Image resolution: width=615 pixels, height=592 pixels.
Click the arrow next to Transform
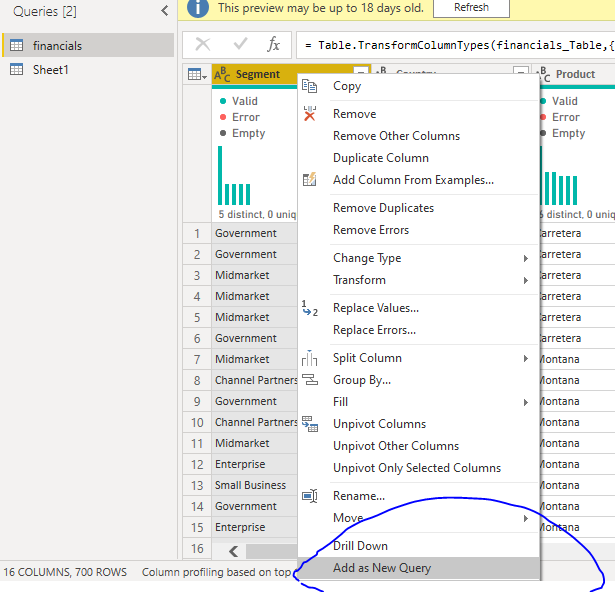pyautogui.click(x=526, y=280)
